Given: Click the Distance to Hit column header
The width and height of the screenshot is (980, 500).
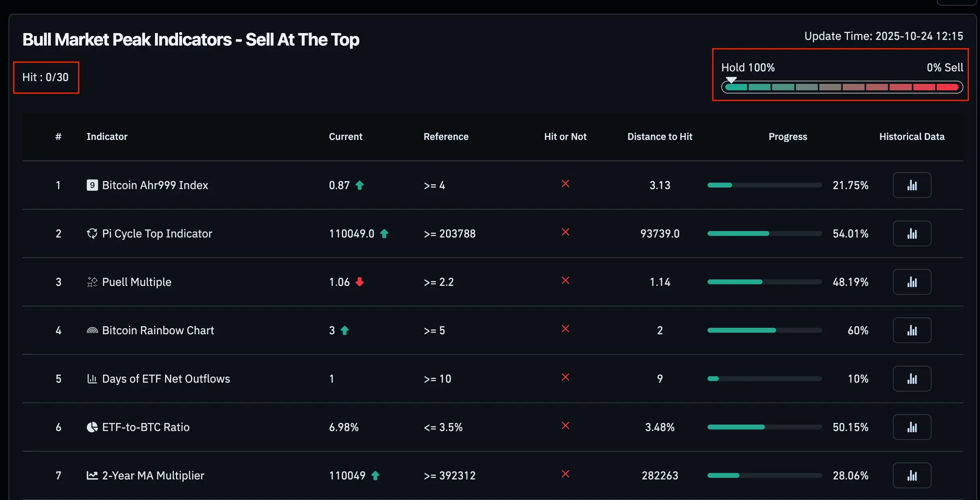Looking at the screenshot, I should pos(660,137).
